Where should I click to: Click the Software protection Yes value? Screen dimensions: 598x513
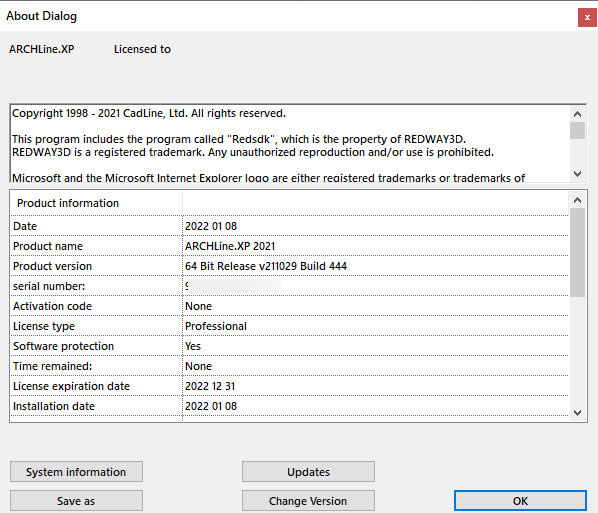point(193,346)
